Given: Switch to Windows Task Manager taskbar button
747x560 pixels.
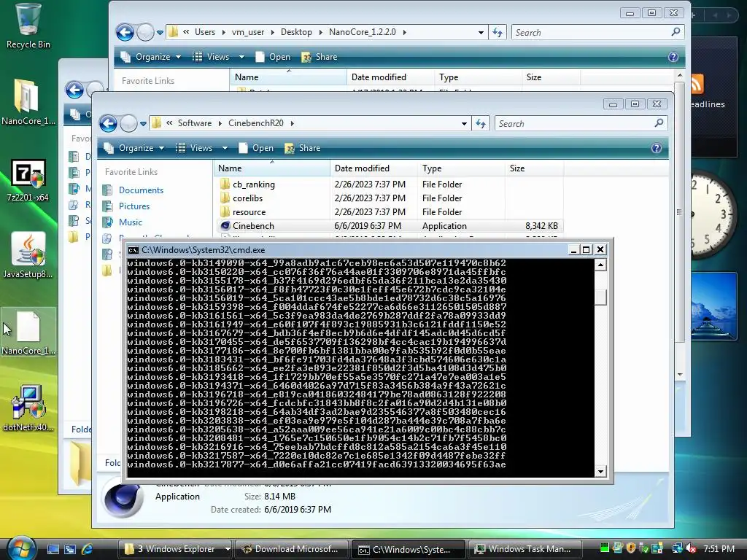Looking at the screenshot, I should 526,549.
